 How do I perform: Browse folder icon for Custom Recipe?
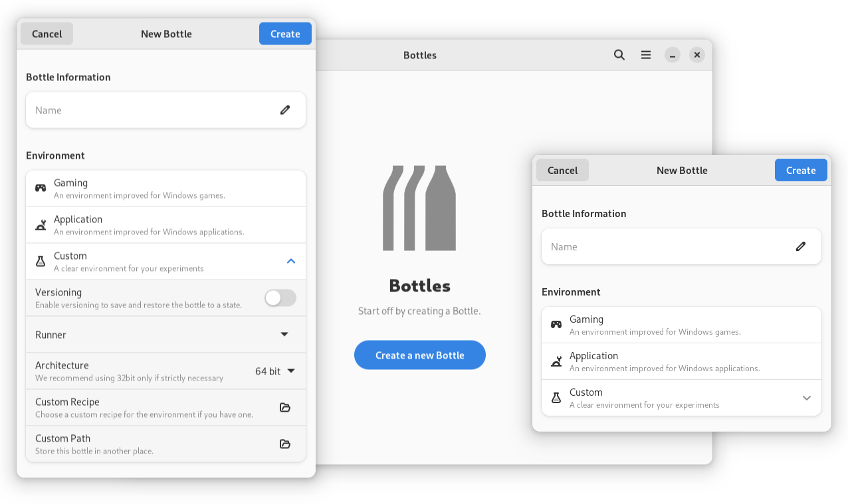pos(285,408)
